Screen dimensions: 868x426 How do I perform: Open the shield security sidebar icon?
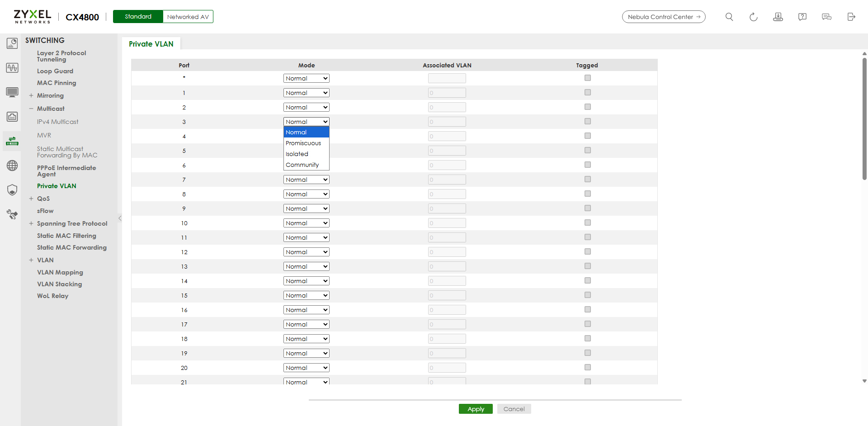click(x=12, y=190)
